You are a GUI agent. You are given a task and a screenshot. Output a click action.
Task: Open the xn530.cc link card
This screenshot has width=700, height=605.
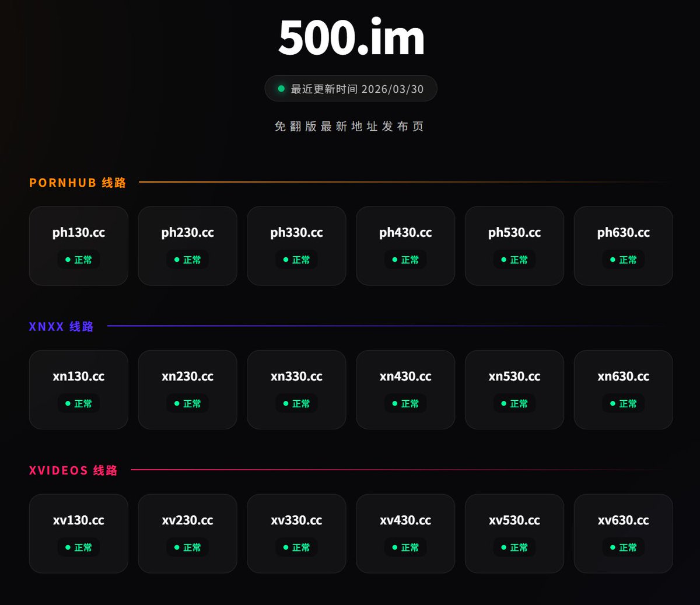tap(514, 390)
